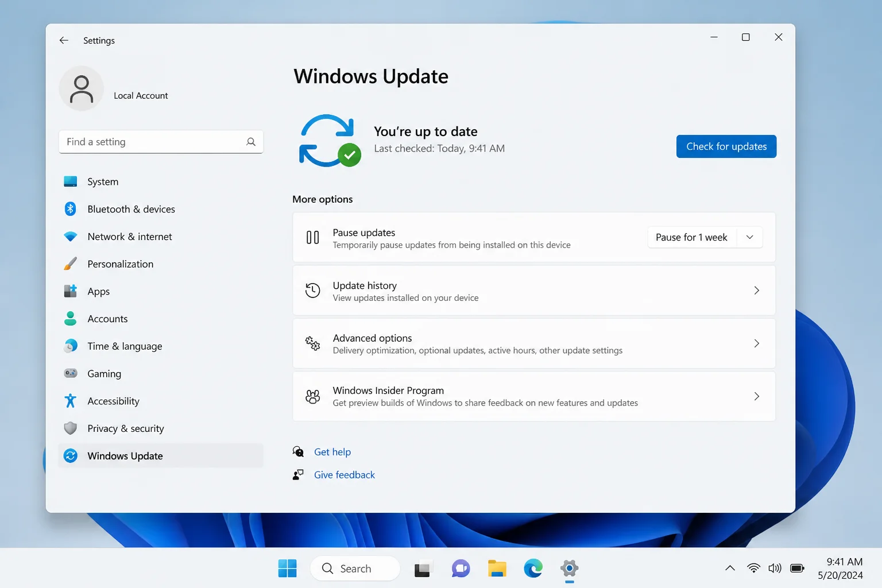Open Time & language settings
This screenshot has height=588, width=882.
coord(161,346)
